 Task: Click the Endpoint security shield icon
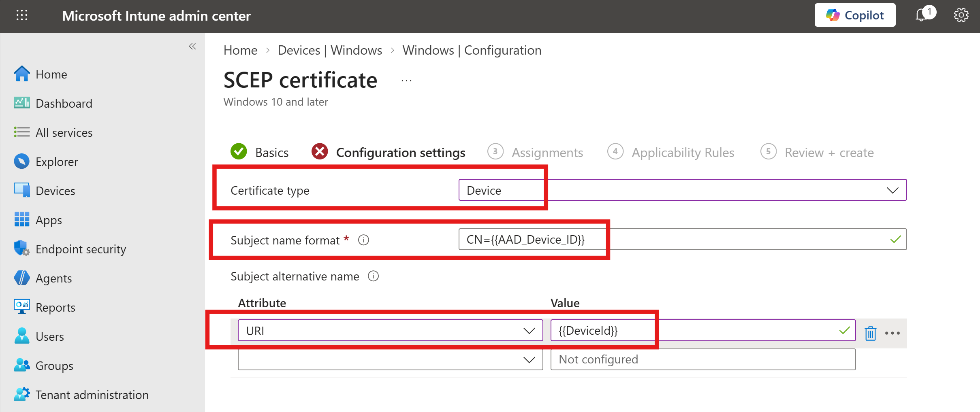point(22,248)
